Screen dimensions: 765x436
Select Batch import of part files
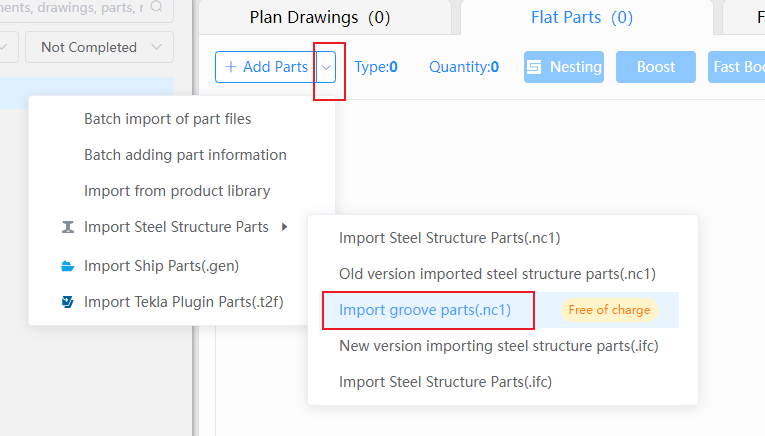point(167,119)
